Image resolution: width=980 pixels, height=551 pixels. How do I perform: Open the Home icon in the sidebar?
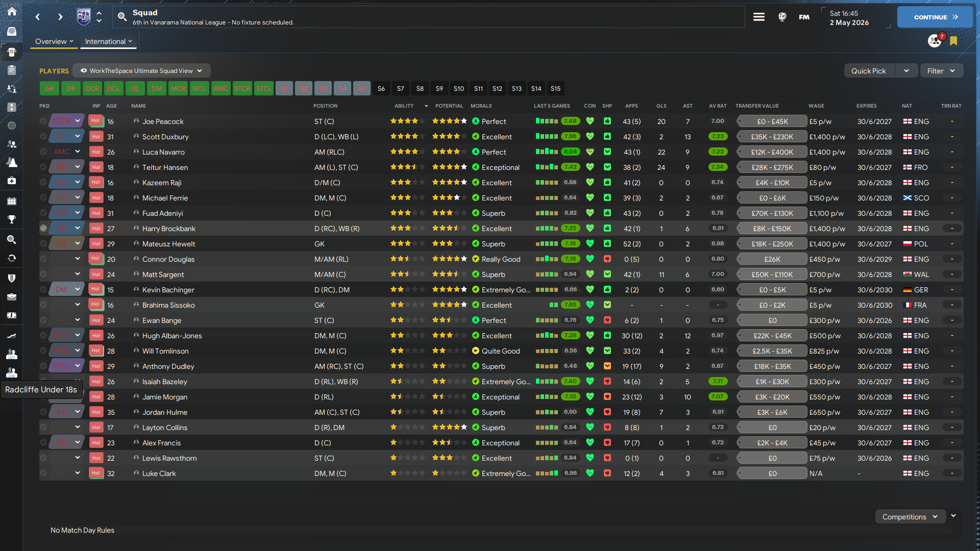click(11, 11)
